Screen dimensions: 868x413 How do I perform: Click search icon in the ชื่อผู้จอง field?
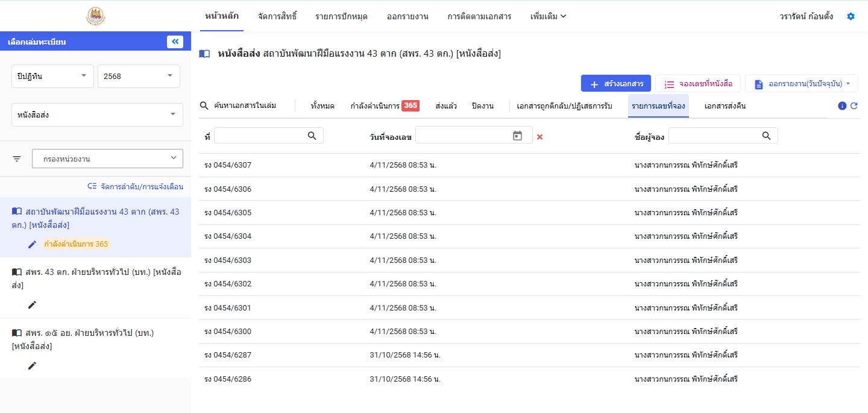pyautogui.click(x=766, y=136)
